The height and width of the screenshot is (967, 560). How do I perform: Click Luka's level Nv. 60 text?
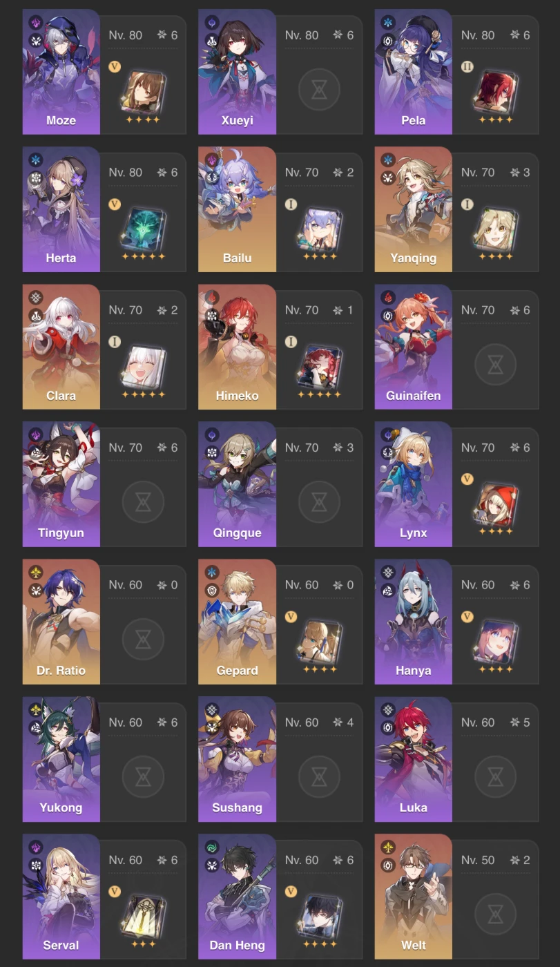(478, 722)
